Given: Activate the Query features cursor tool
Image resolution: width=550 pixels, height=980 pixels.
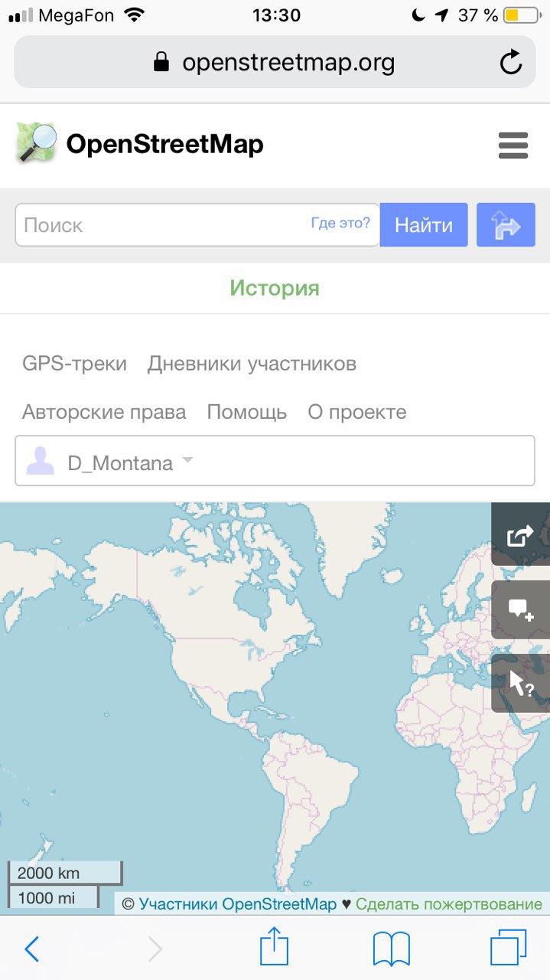Looking at the screenshot, I should pos(520,683).
